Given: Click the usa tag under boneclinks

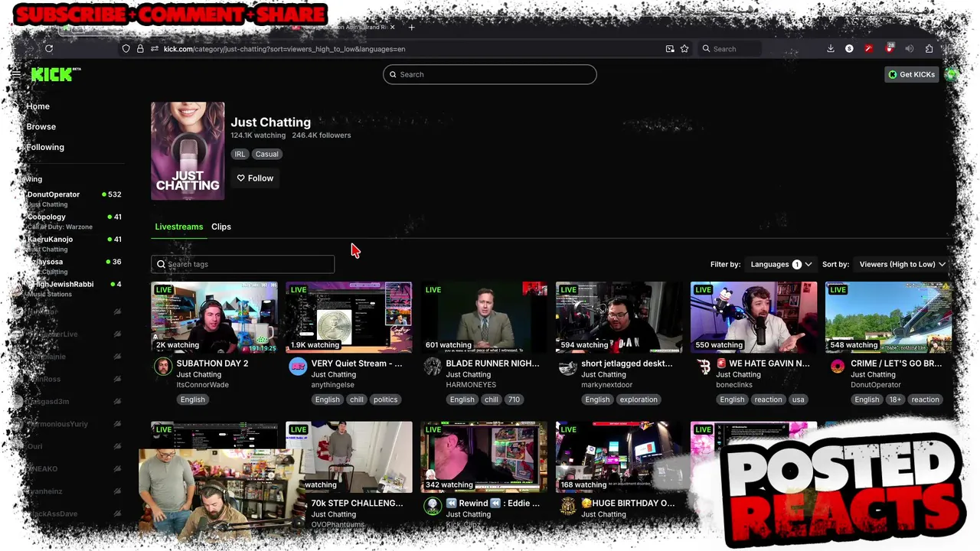Looking at the screenshot, I should 799,399.
